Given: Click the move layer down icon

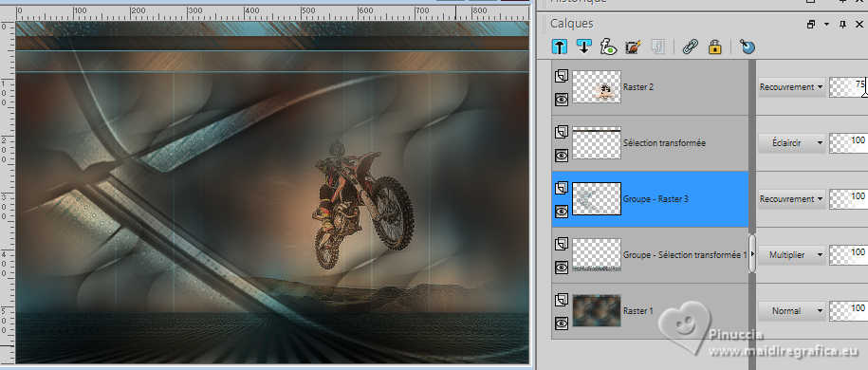Looking at the screenshot, I should 583,46.
